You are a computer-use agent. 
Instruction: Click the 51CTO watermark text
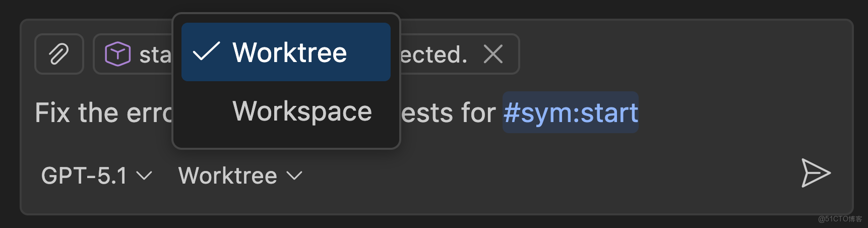840,219
